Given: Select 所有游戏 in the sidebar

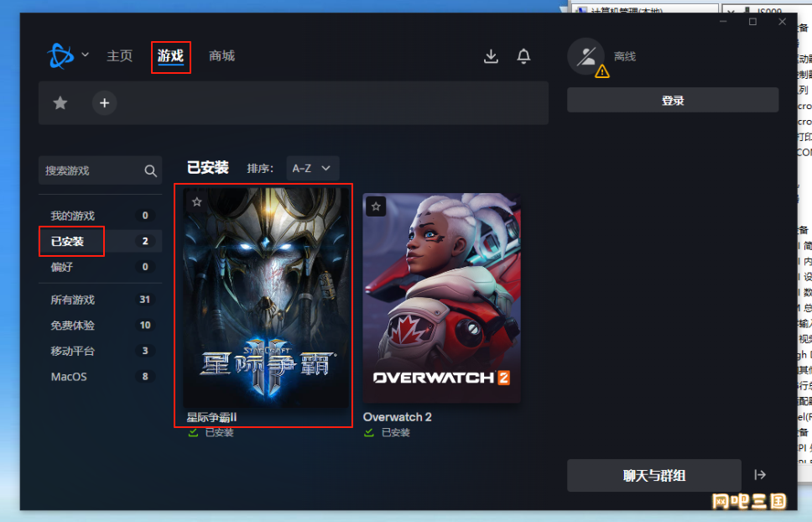Looking at the screenshot, I should (x=100, y=300).
